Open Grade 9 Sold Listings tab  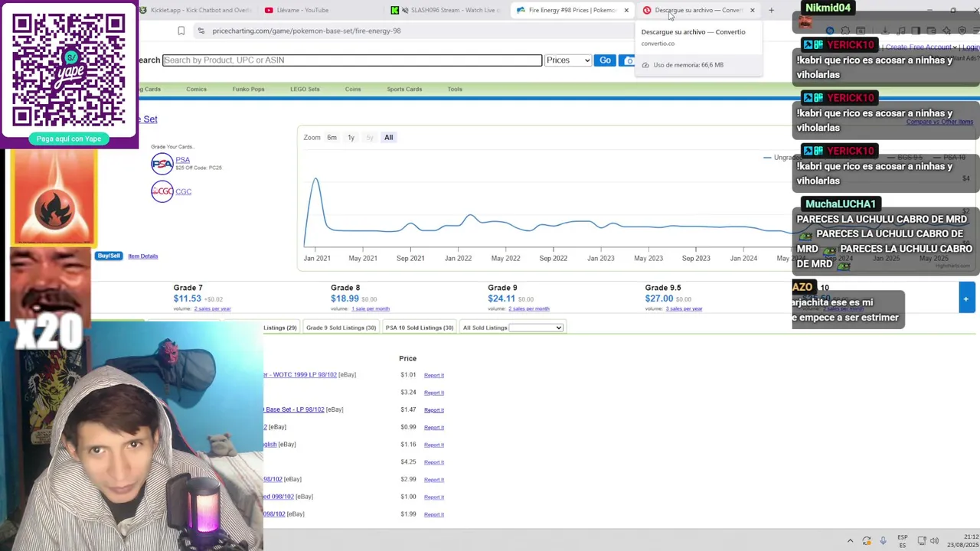[341, 328]
